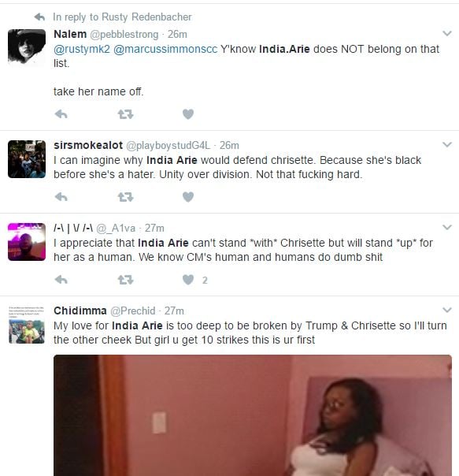The height and width of the screenshot is (476, 459).
Task: Reply to Nalem's tweet
Action: tap(61, 114)
